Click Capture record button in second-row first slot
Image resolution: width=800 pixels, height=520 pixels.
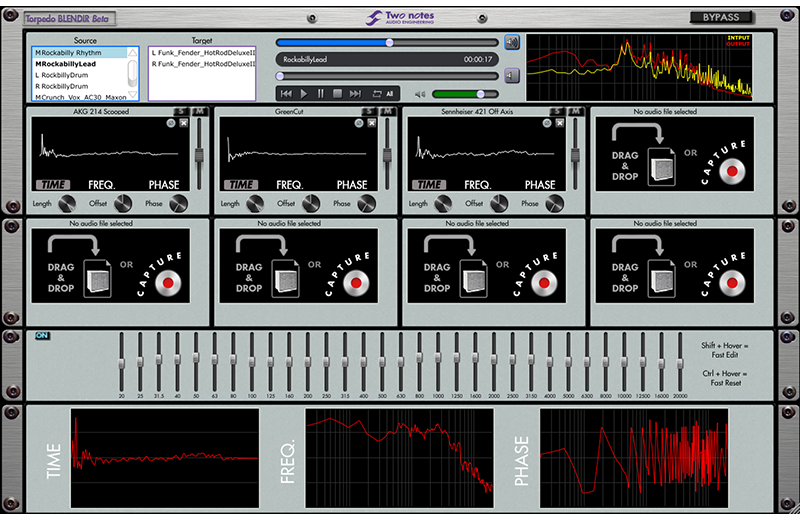pyautogui.click(x=168, y=283)
